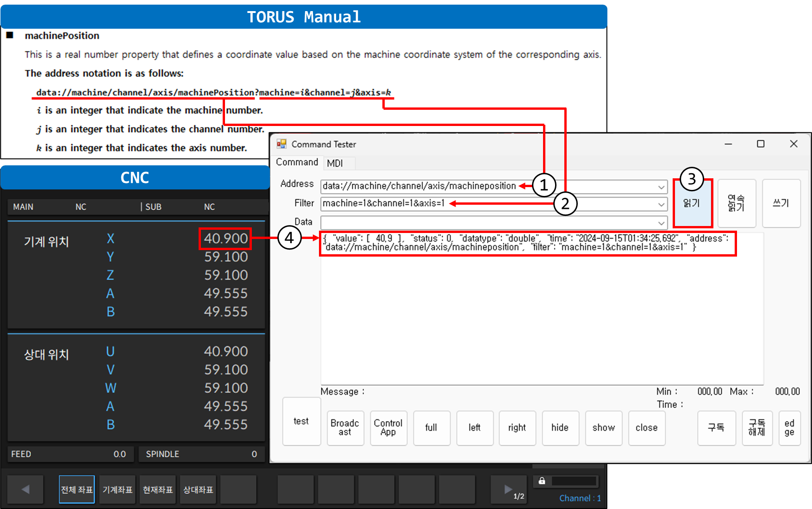Go to previous softkey page in CNC

(25, 489)
